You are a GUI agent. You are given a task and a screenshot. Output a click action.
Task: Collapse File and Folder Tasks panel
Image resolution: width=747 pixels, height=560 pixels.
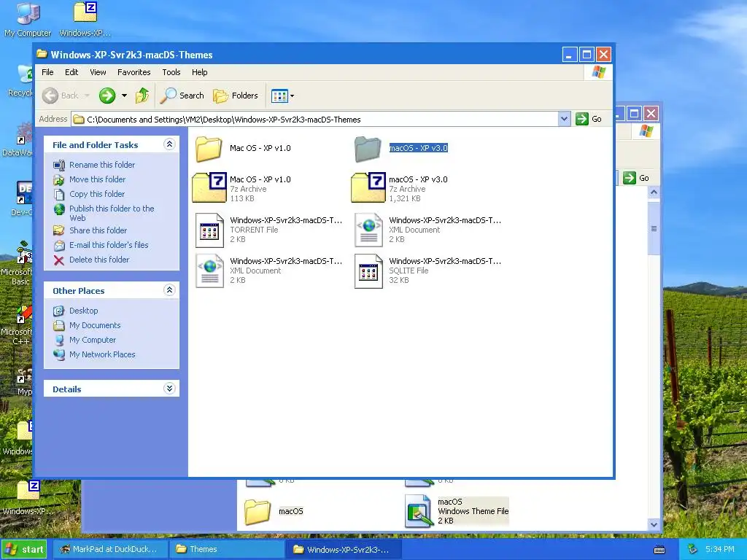pos(169,144)
